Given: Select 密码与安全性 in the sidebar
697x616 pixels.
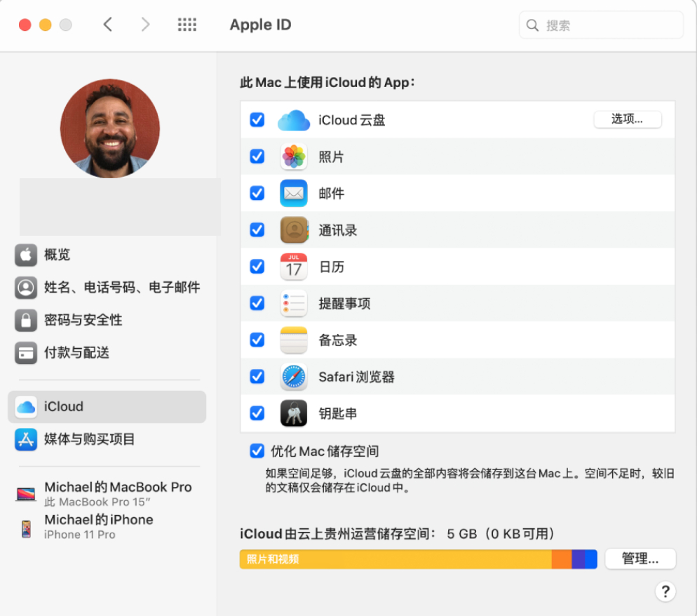Looking at the screenshot, I should 83,320.
